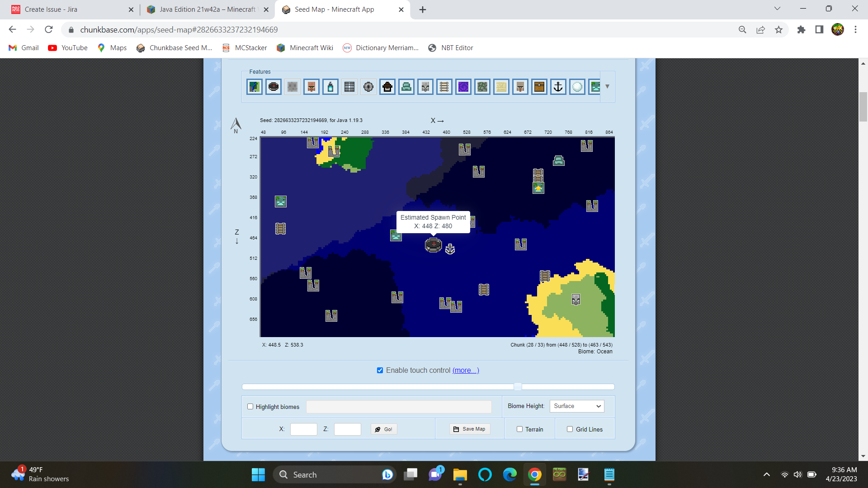This screenshot has width=868, height=488.
Task: Open the Minecraft Wiki bookmark
Action: pos(305,48)
